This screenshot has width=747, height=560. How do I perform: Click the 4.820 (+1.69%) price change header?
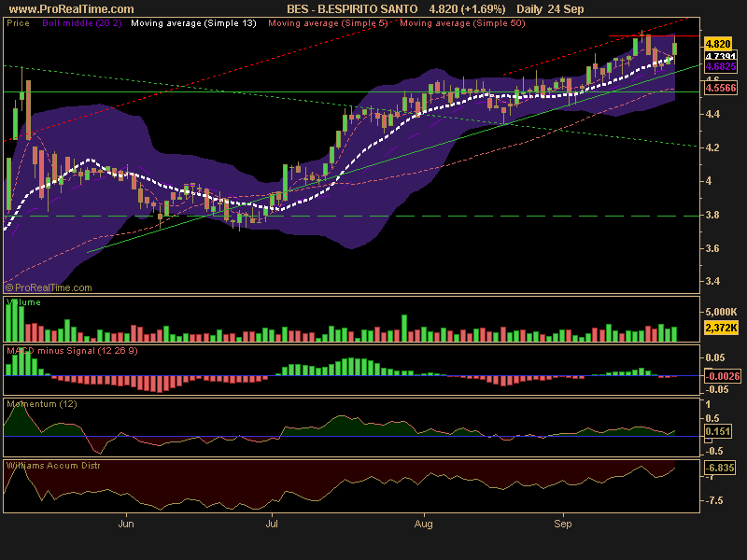pyautogui.click(x=467, y=9)
